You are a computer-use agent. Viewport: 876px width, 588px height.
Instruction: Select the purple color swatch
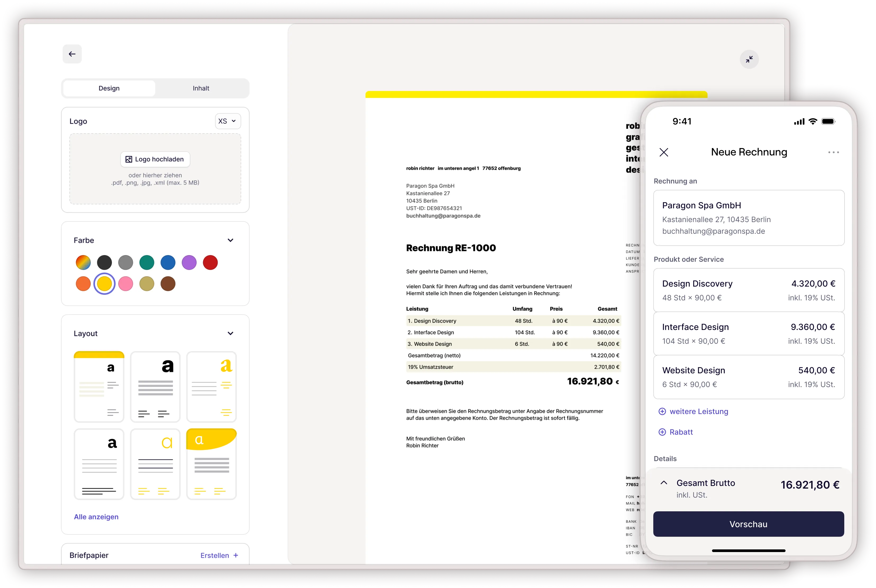[x=189, y=263]
